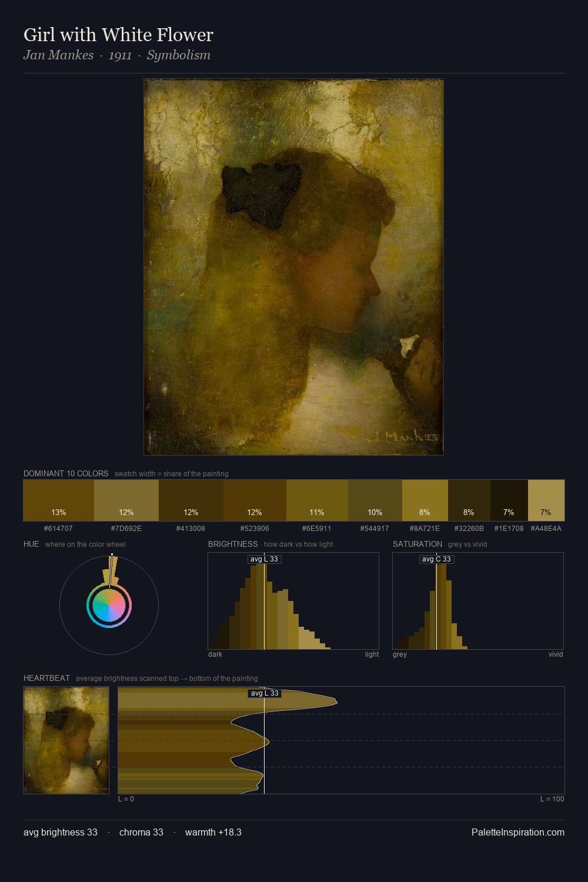
Task: Click the artist name 'Jan Mankes'
Action: pyautogui.click(x=58, y=55)
